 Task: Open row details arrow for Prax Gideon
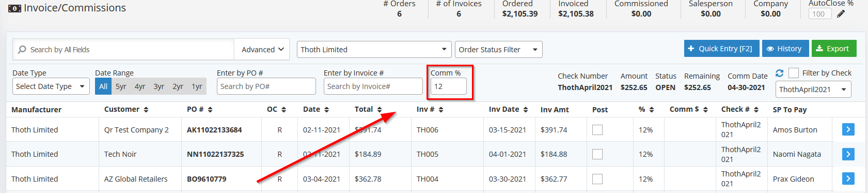tap(848, 179)
